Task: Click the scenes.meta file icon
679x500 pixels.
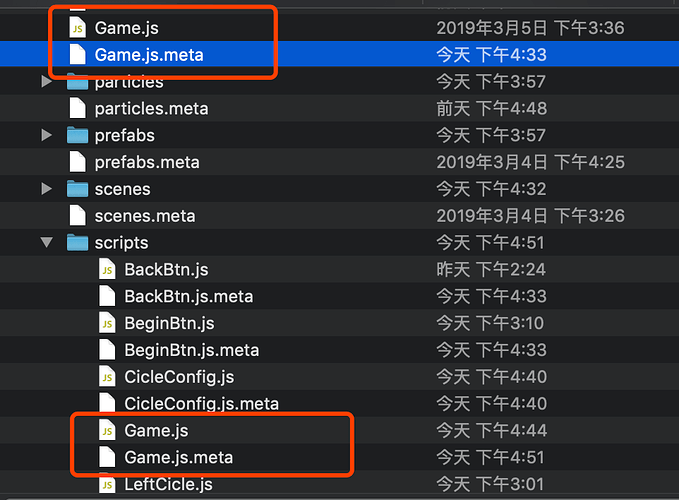Action: (77, 216)
